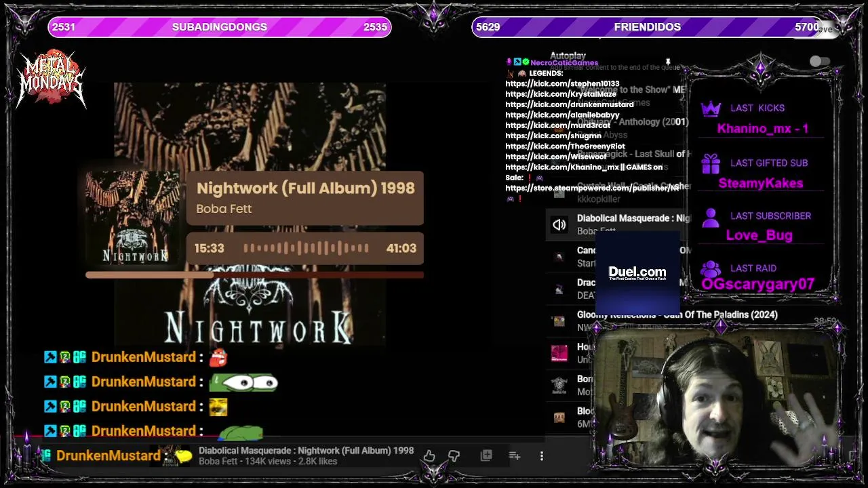
Task: Follow the kick.com/alanilebabyy link
Action: click(x=562, y=115)
